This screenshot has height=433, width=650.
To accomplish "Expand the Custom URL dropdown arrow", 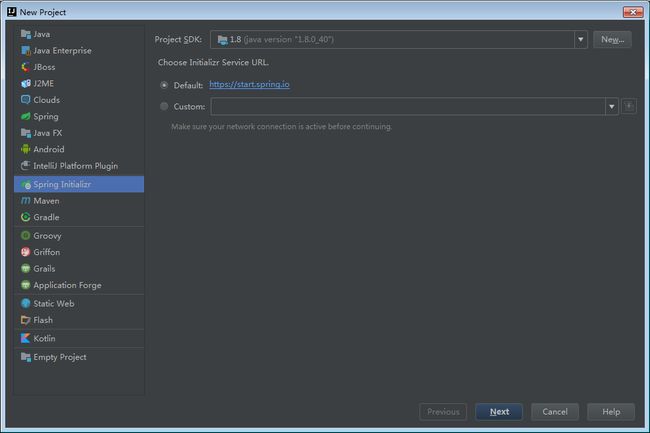I will [x=611, y=106].
